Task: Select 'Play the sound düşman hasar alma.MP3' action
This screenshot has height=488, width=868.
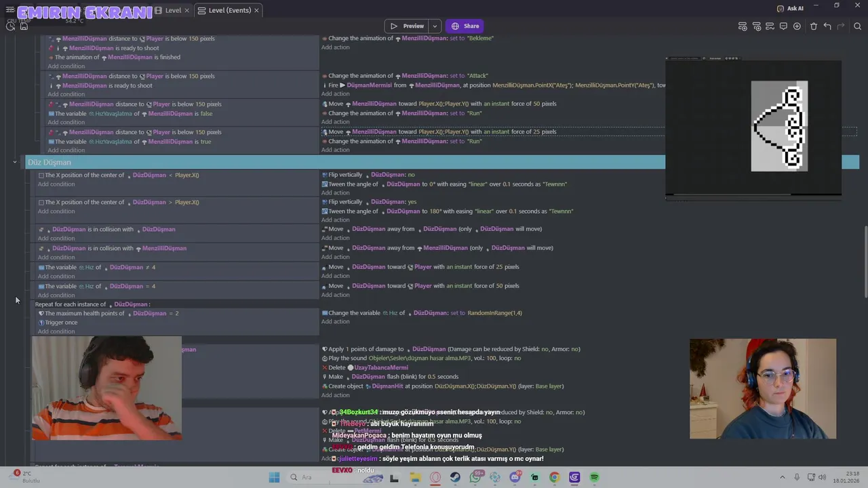Action: pyautogui.click(x=421, y=358)
